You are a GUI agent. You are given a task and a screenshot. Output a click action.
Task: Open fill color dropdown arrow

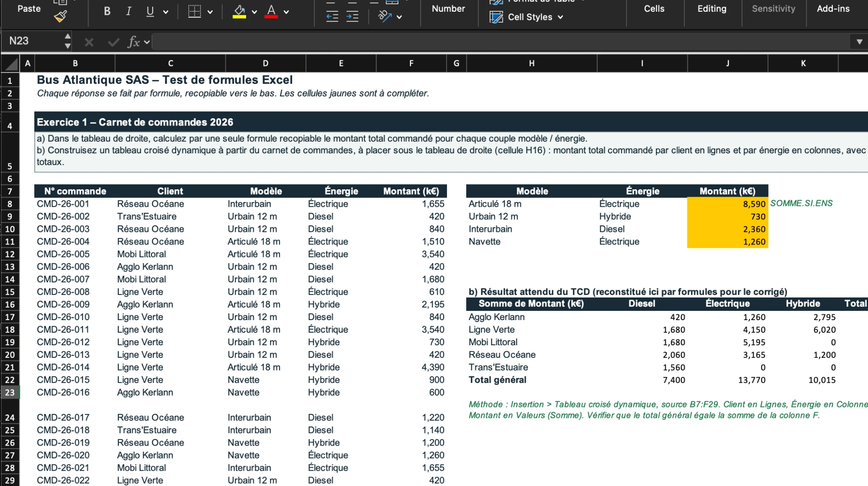click(x=254, y=12)
